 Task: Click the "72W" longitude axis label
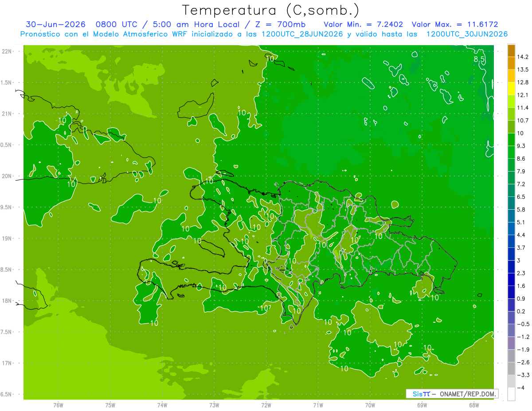point(266,405)
